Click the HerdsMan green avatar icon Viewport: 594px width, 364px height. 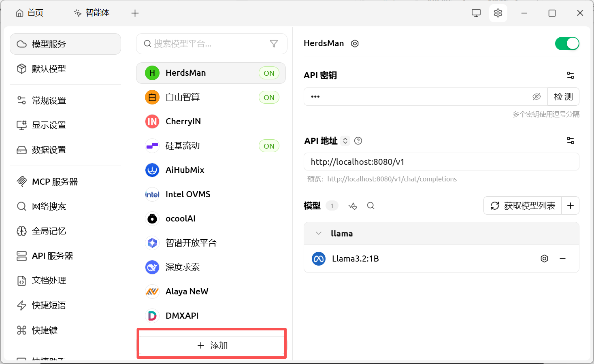152,73
